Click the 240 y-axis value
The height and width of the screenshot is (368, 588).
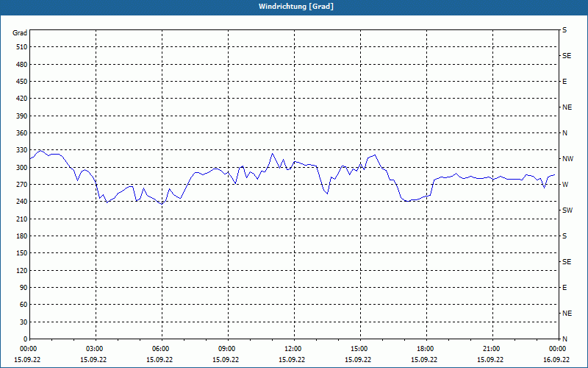coord(21,202)
